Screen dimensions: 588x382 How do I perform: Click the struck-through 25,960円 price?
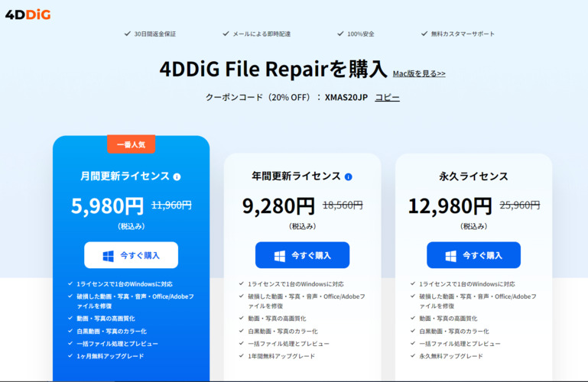click(520, 205)
